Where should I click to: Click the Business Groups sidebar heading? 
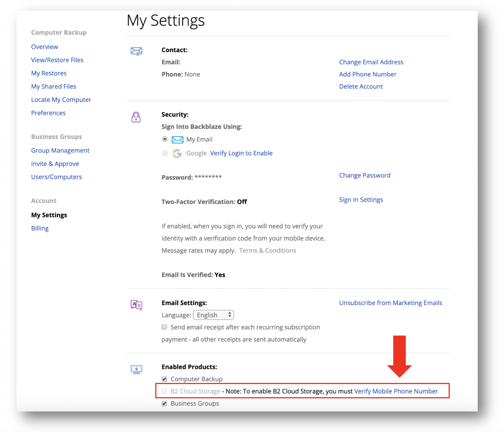[x=57, y=137]
